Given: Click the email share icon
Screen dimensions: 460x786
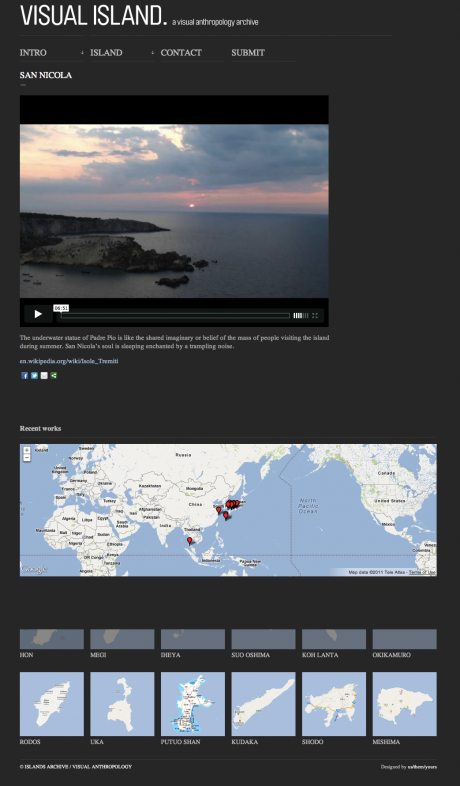Looking at the screenshot, I should [44, 375].
